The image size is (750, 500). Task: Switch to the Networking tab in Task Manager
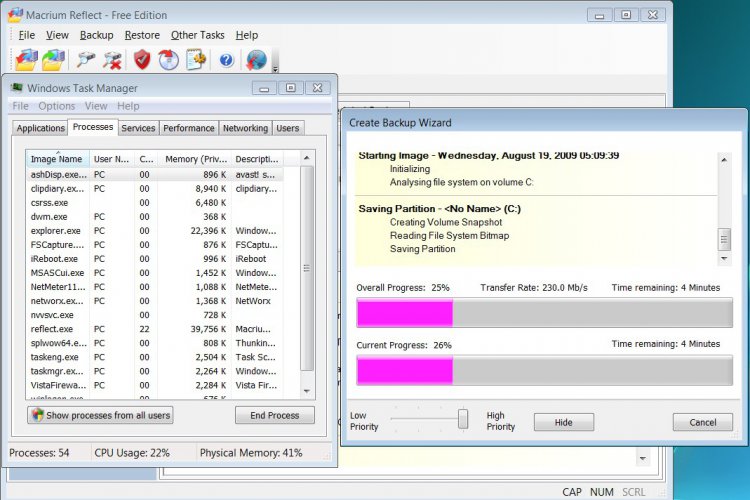[245, 128]
